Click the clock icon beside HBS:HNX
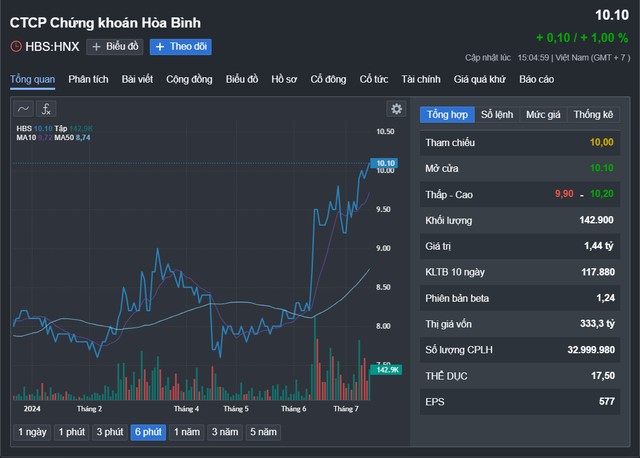 pos(15,47)
